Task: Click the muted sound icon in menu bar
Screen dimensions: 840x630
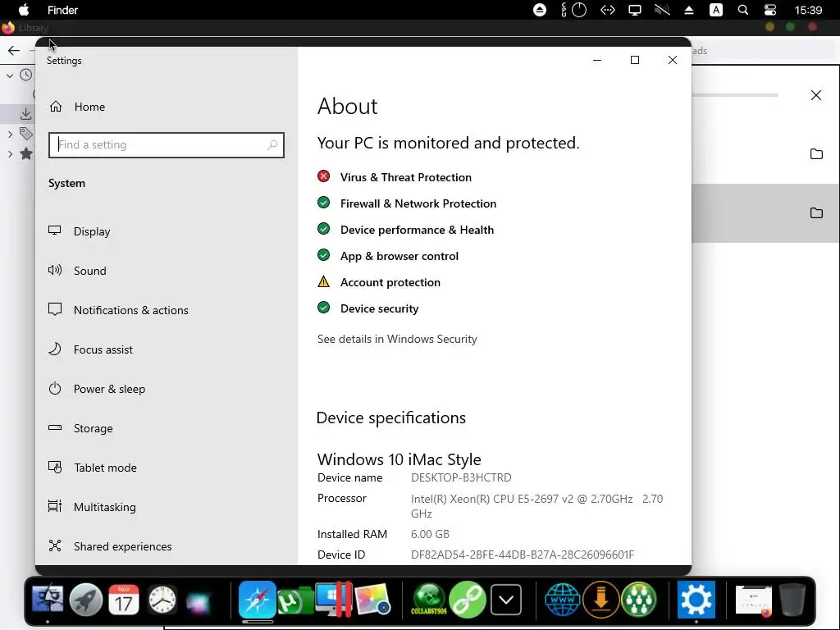Action: 662,10
